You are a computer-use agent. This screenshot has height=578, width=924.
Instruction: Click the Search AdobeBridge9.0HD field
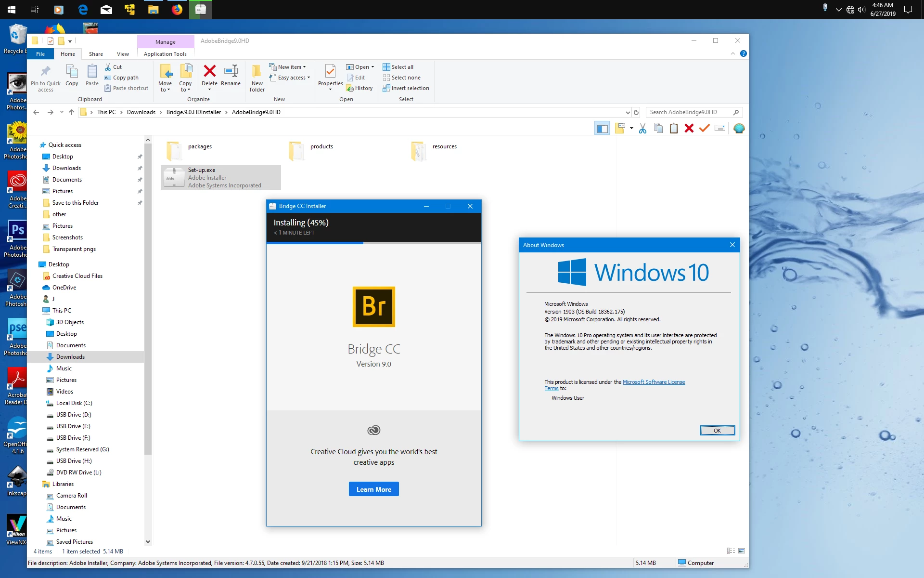coord(688,112)
